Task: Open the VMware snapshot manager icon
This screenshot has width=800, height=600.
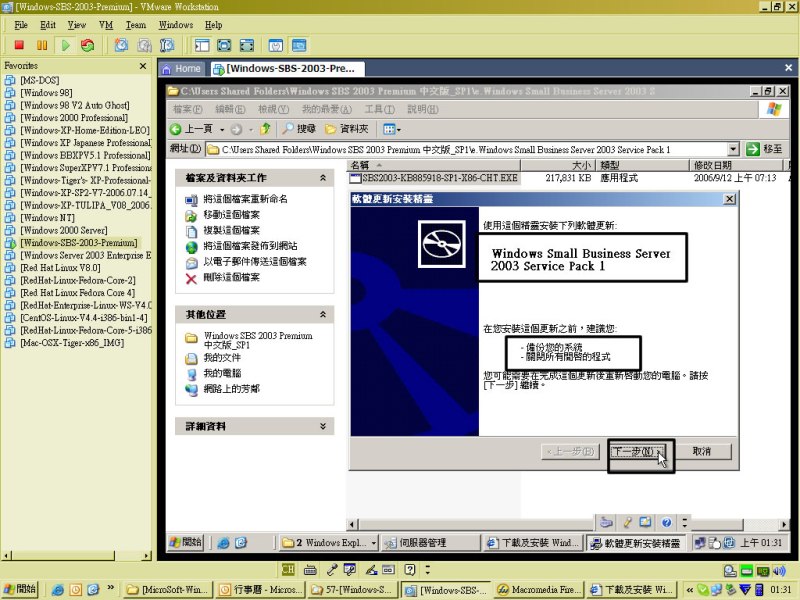Action: pos(167,45)
